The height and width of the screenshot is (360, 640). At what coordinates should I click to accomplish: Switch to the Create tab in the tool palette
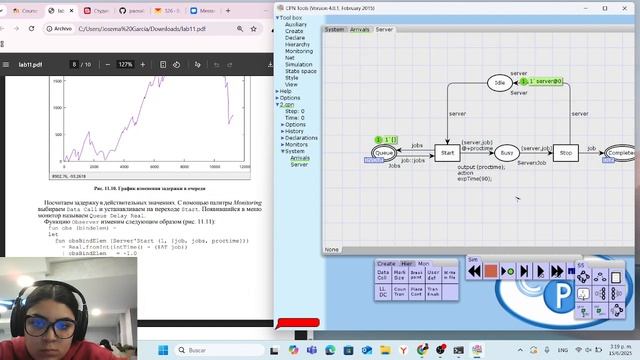[386, 264]
